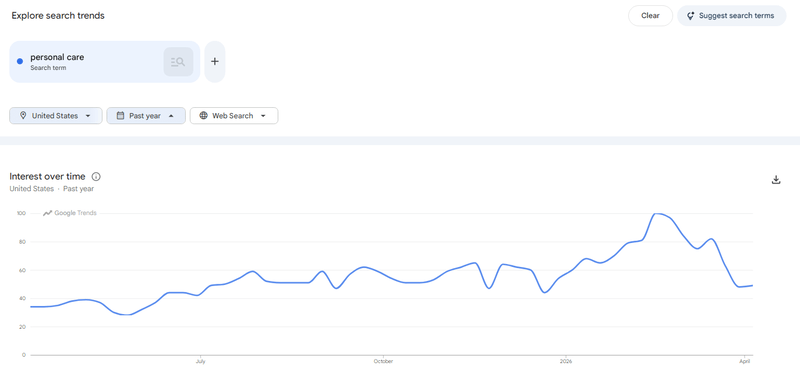Click the 20 value on the y-axis

click(22, 327)
